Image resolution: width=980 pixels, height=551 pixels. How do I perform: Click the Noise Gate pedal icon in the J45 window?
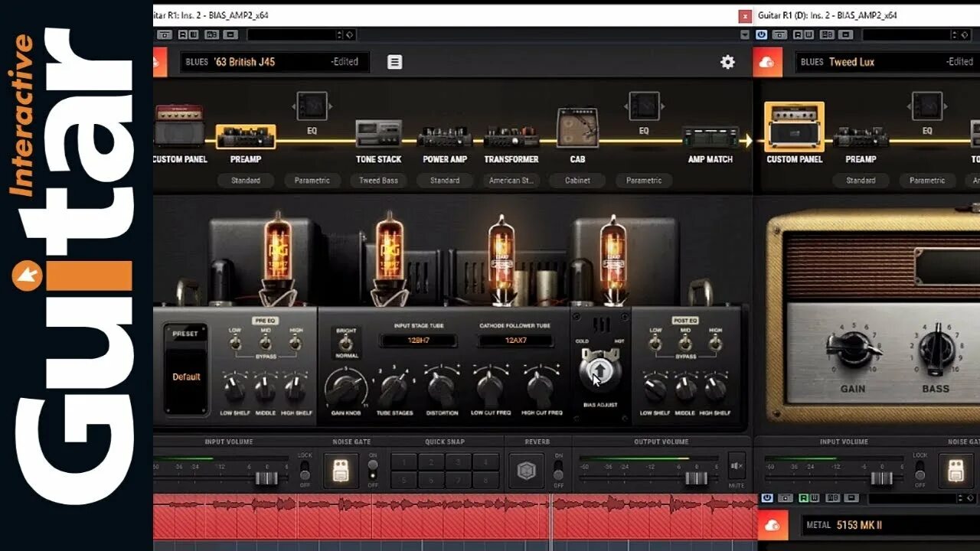point(341,471)
